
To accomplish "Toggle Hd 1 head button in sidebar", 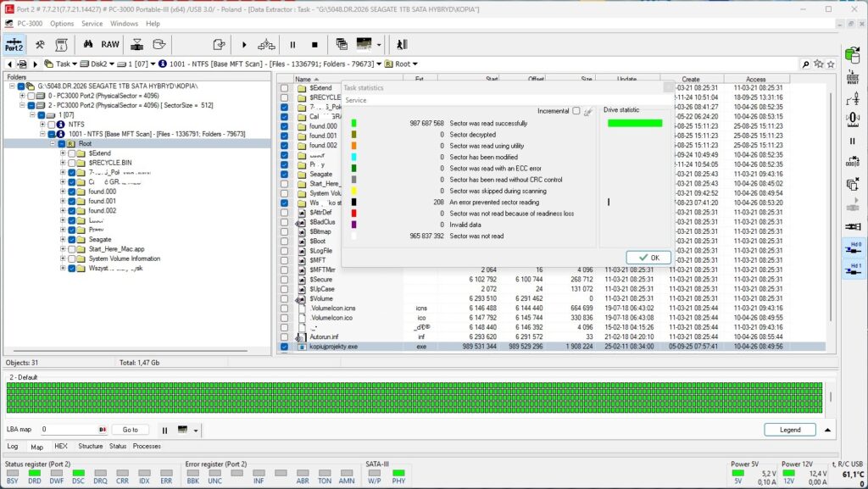I will pyautogui.click(x=853, y=270).
